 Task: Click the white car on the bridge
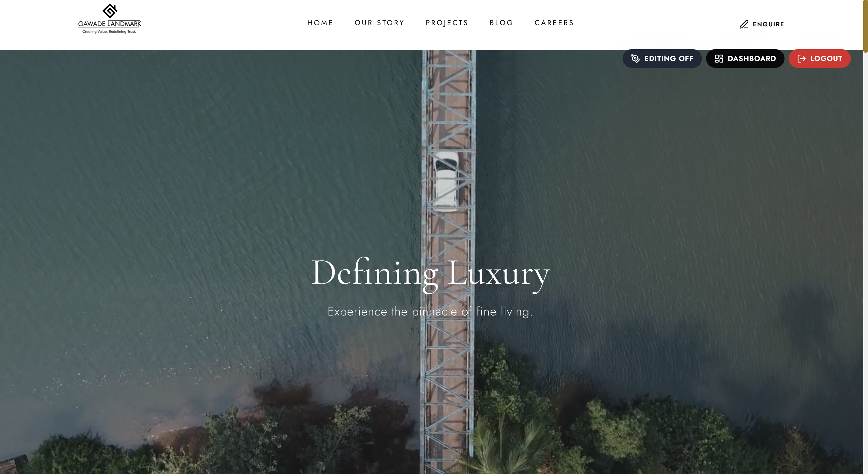point(446,181)
